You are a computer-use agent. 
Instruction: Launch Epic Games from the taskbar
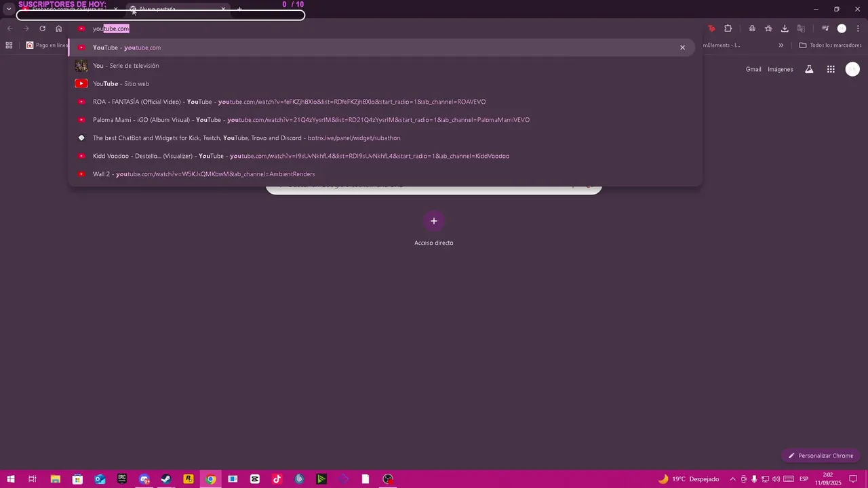coord(122,479)
